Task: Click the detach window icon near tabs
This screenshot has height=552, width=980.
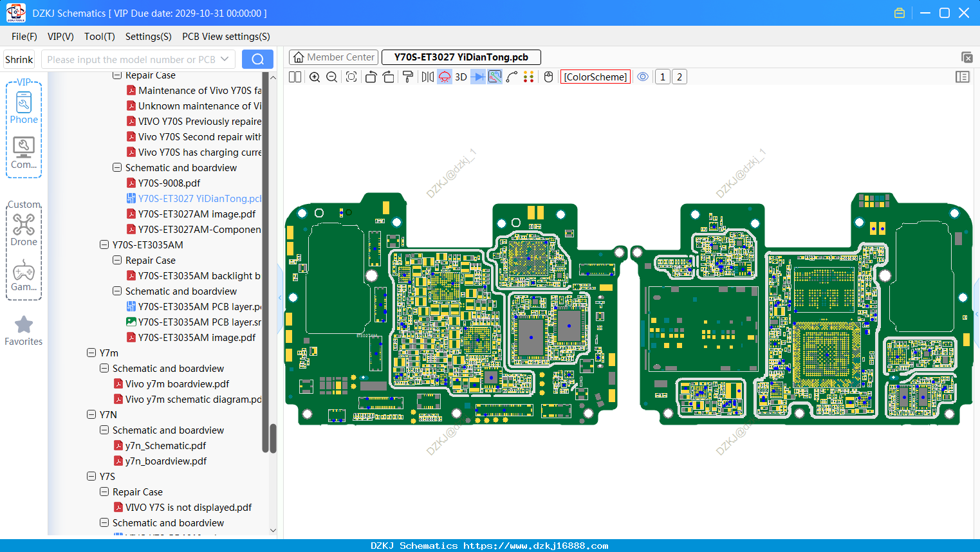Action: coord(966,57)
